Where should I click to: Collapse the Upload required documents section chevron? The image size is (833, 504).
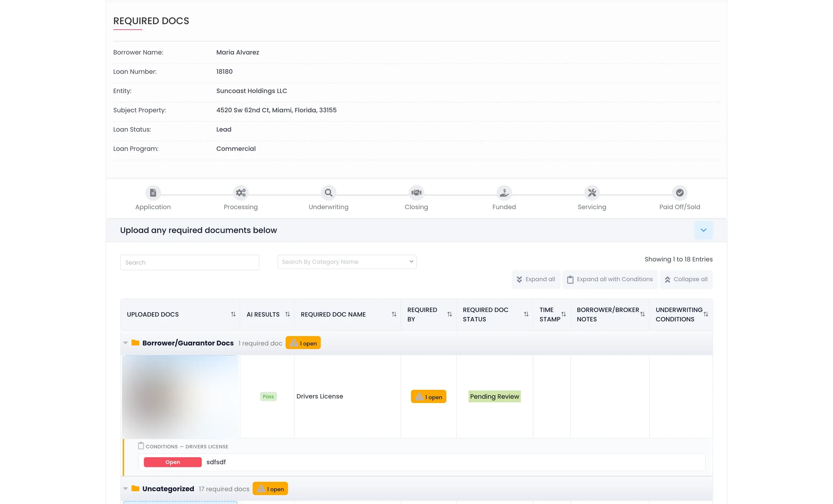[x=704, y=230]
